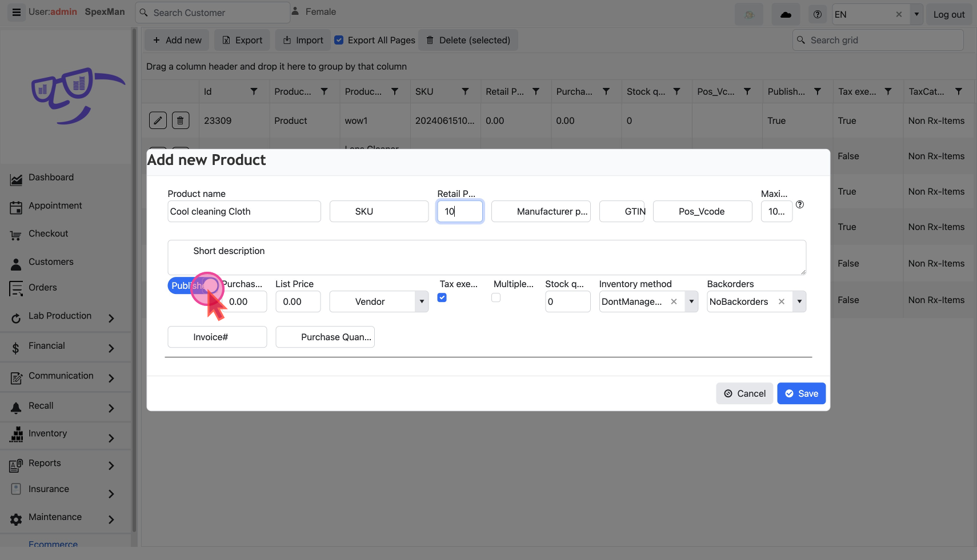Screen dimensions: 977x560
Task: Cancel the Add new Product dialog
Action: [x=744, y=393]
